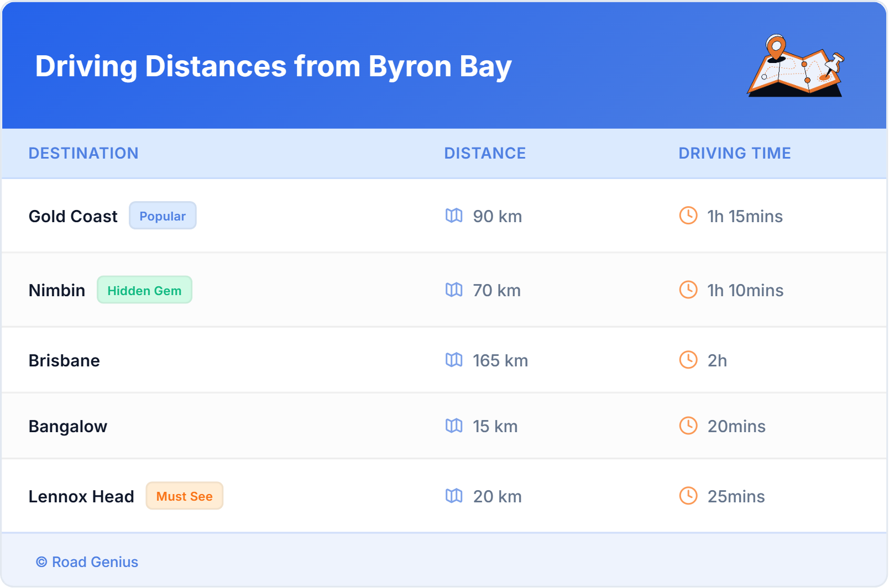Click the clock icon beside the 20mins entry

(688, 426)
